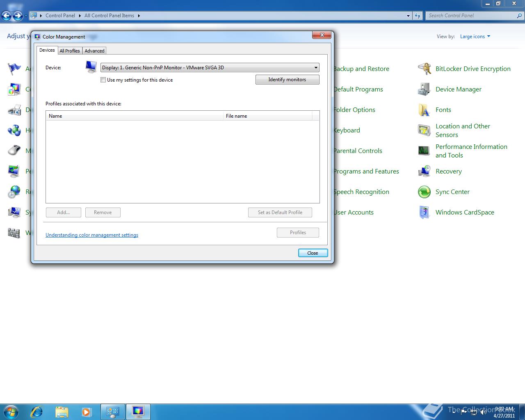Viewport: 525px width, 420px height.
Task: Open the Speech Recognition link
Action: coord(361,192)
